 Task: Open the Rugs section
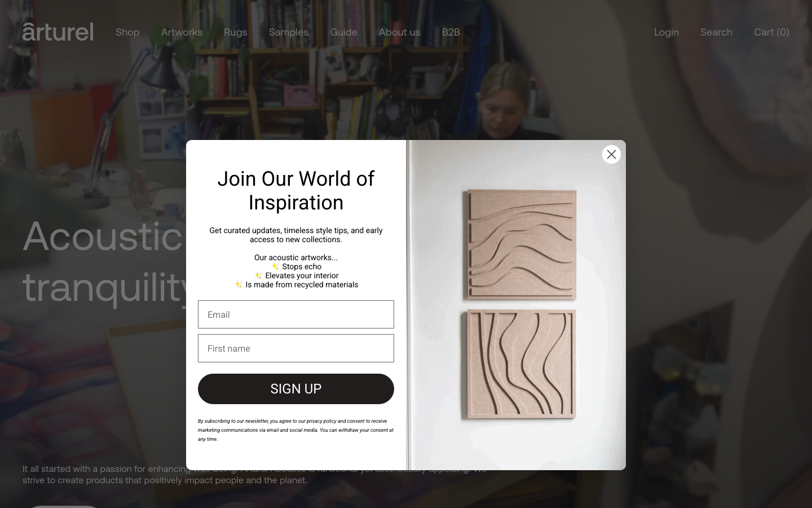[235, 32]
